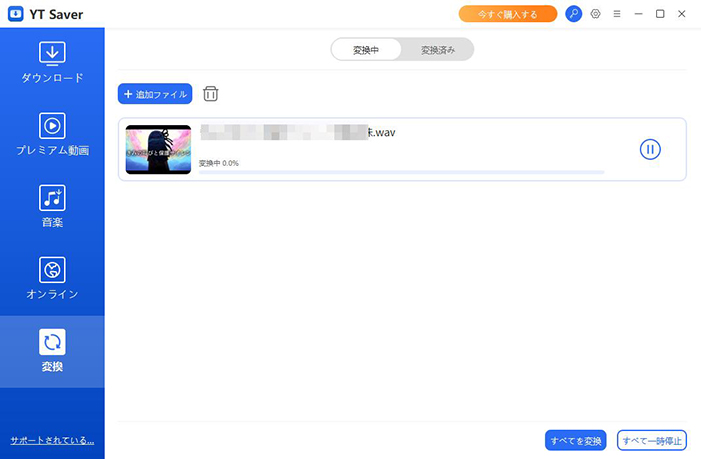The width and height of the screenshot is (701, 459).
Task: Click the すべて一時停止 button
Action: [652, 441]
